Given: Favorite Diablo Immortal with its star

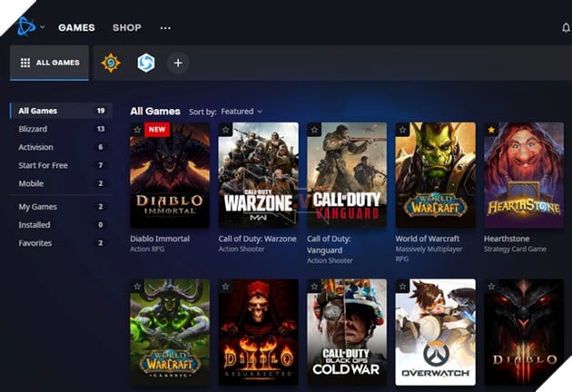Looking at the screenshot, I should click(x=137, y=130).
